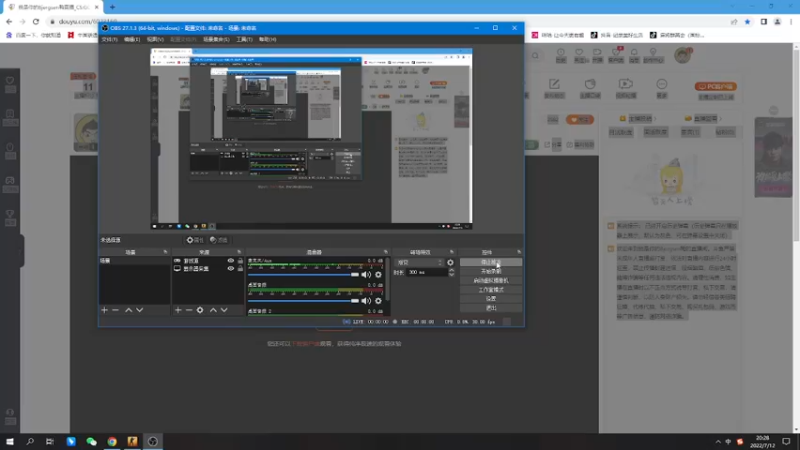Open the Edit menu in OBS

point(132,39)
